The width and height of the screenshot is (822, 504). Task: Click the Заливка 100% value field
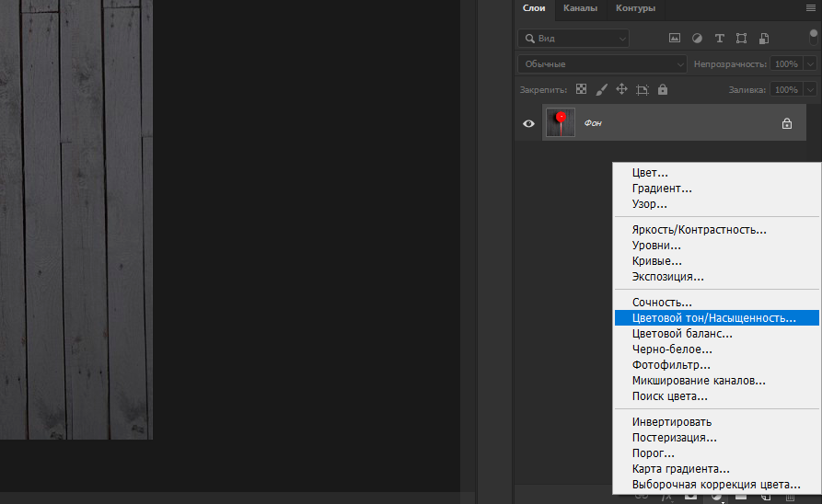pyautogui.click(x=787, y=89)
